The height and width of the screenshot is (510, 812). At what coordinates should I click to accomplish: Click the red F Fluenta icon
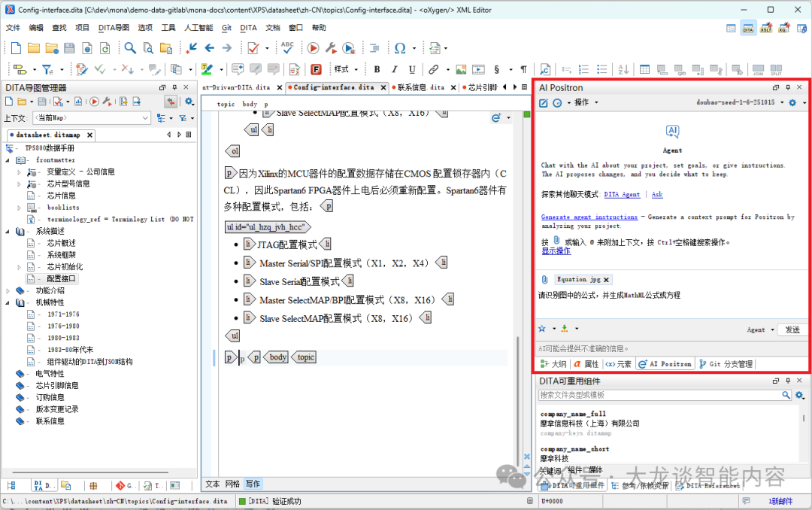pos(316,69)
